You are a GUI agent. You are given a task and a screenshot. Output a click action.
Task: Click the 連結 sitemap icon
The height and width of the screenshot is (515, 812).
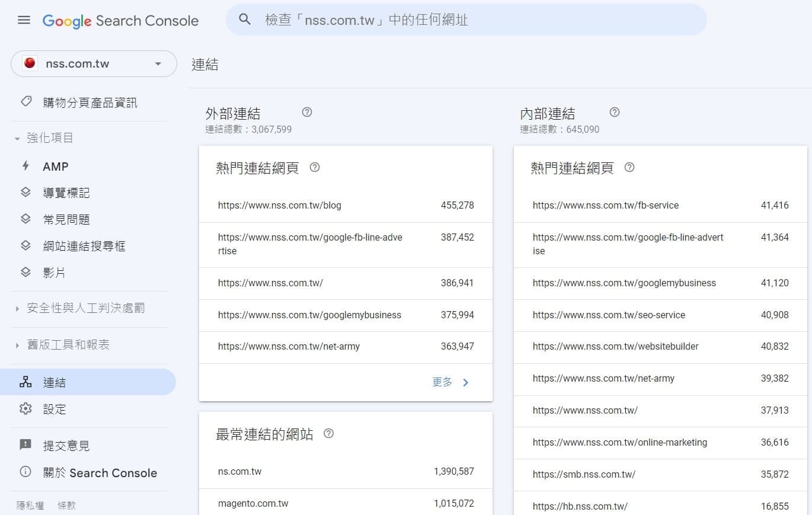25,382
